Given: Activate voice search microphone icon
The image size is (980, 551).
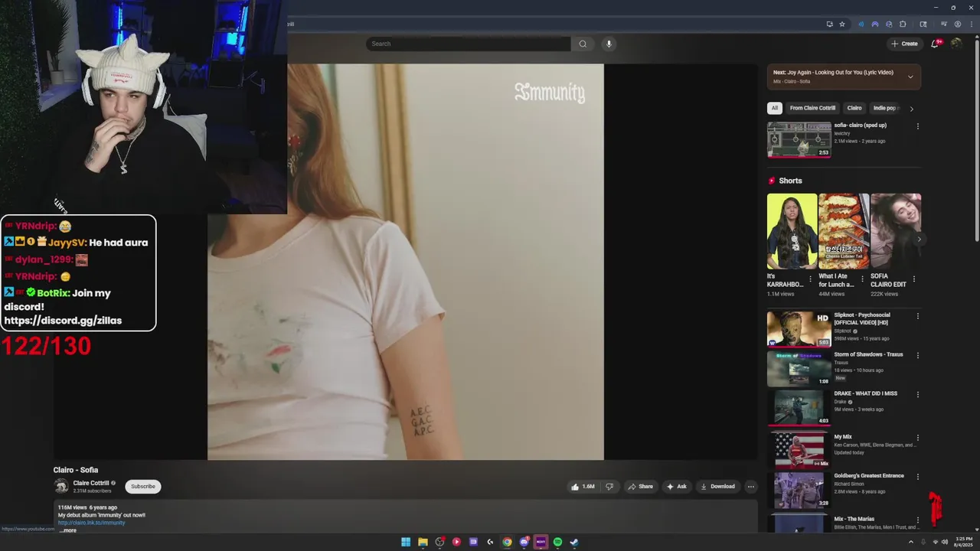Looking at the screenshot, I should pos(609,44).
